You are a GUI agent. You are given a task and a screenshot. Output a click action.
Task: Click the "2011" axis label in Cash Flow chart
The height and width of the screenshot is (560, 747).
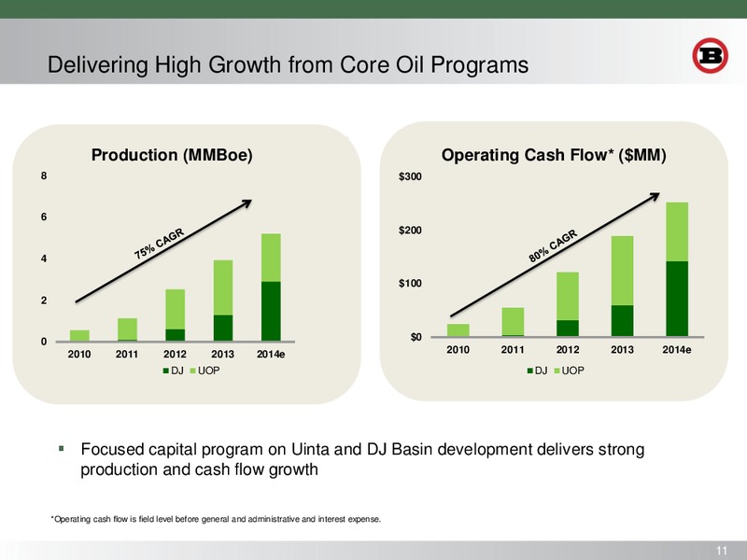coord(513,350)
